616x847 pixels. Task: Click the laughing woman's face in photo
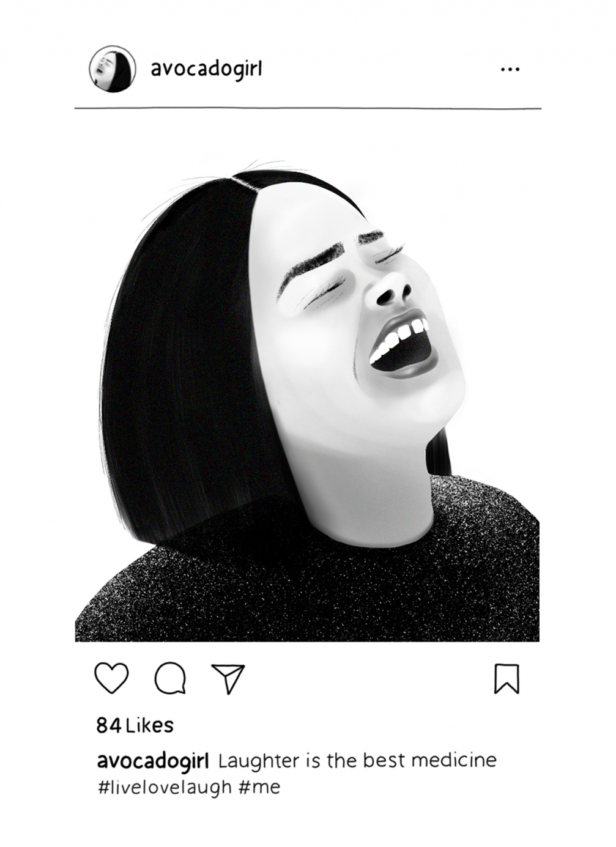click(361, 318)
